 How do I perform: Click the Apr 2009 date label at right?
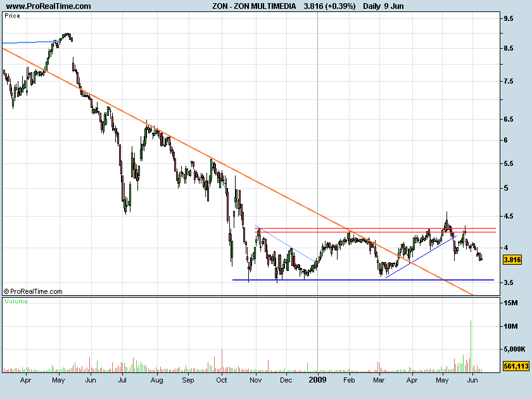(412, 381)
